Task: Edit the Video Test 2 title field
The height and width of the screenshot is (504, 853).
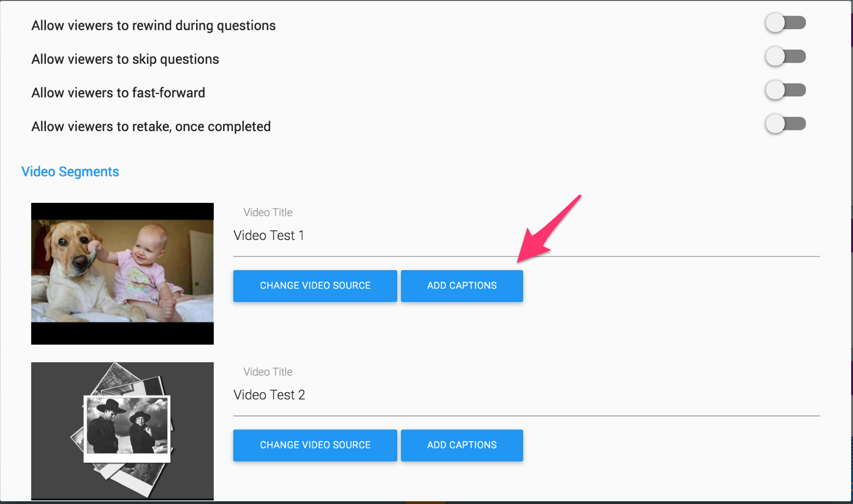Action: click(527, 395)
